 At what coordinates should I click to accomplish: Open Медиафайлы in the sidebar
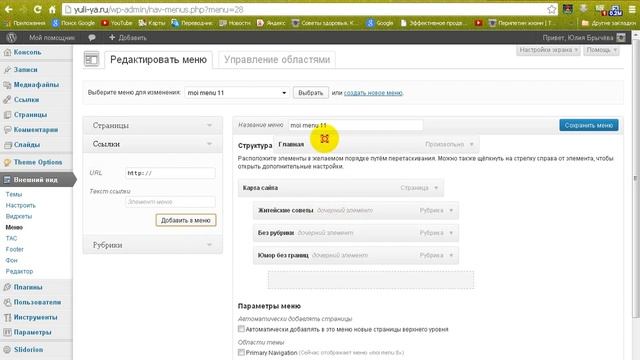(x=36, y=85)
